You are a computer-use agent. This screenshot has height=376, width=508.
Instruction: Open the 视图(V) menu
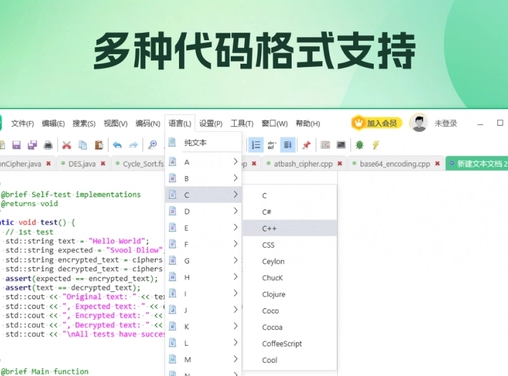click(x=115, y=124)
